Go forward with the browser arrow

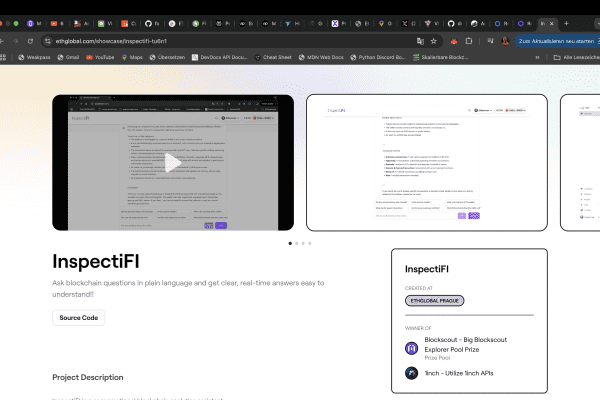pos(15,41)
